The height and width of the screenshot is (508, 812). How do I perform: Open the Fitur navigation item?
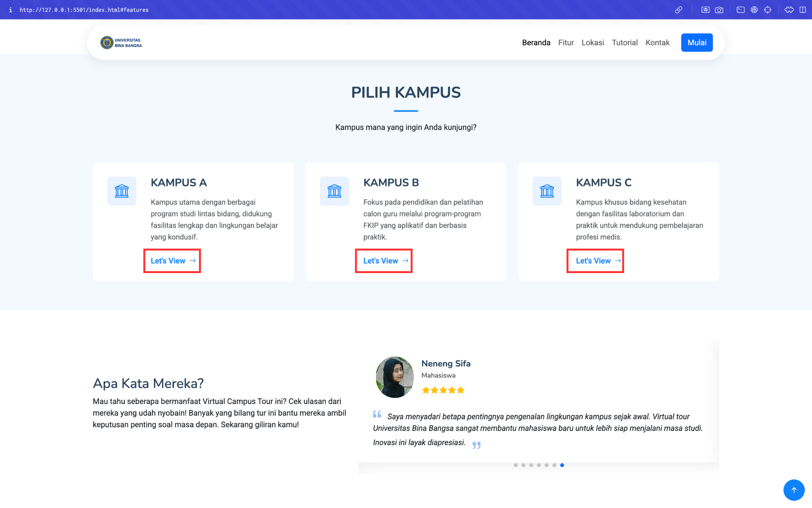click(x=566, y=42)
